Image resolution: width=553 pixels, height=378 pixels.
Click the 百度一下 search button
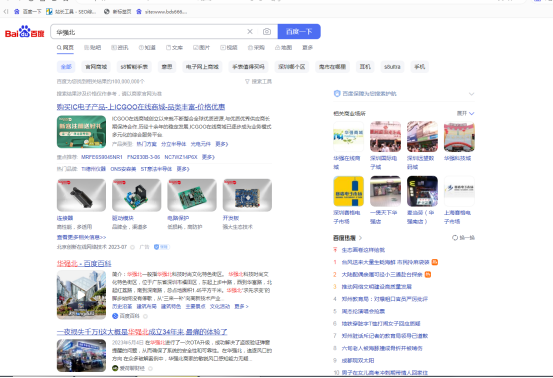[x=299, y=32]
